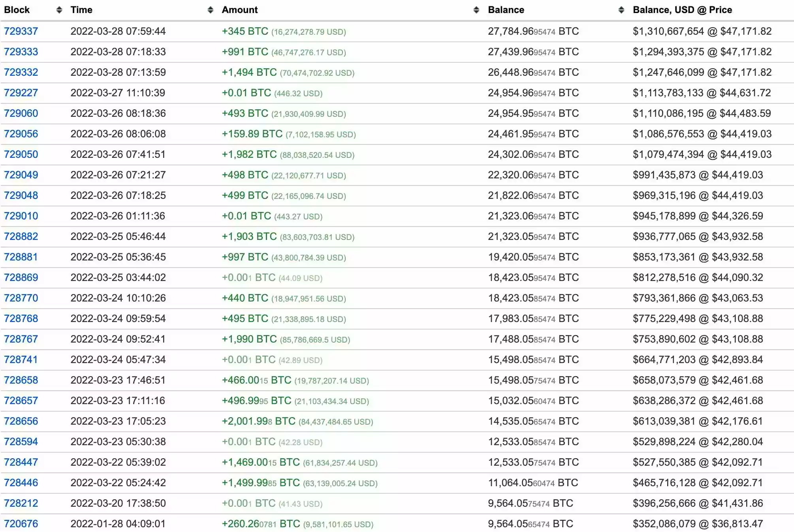Viewport: 794px width, 532px height.
Task: View block 729010 page
Action: (21, 216)
